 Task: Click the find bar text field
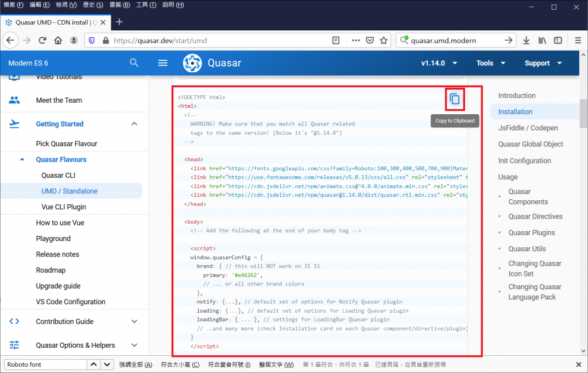point(46,364)
